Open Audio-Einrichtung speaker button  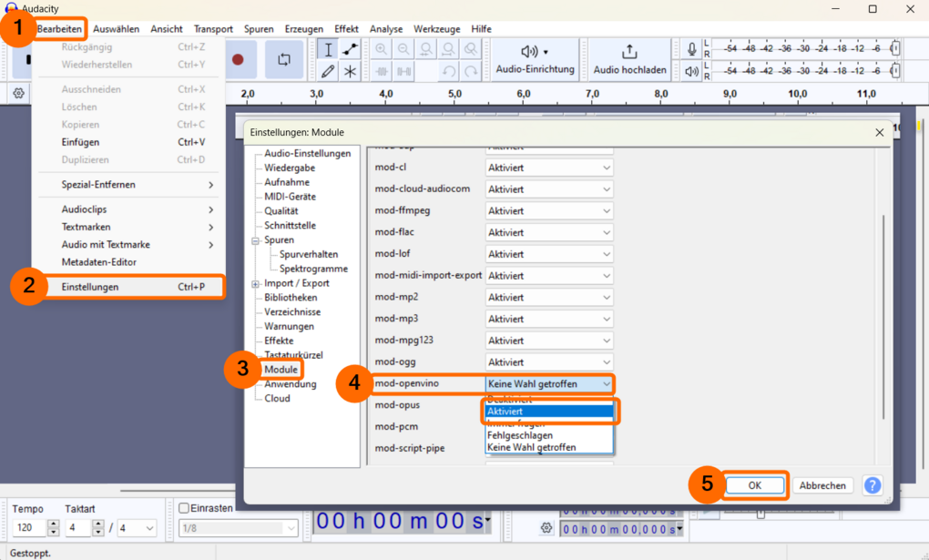535,59
